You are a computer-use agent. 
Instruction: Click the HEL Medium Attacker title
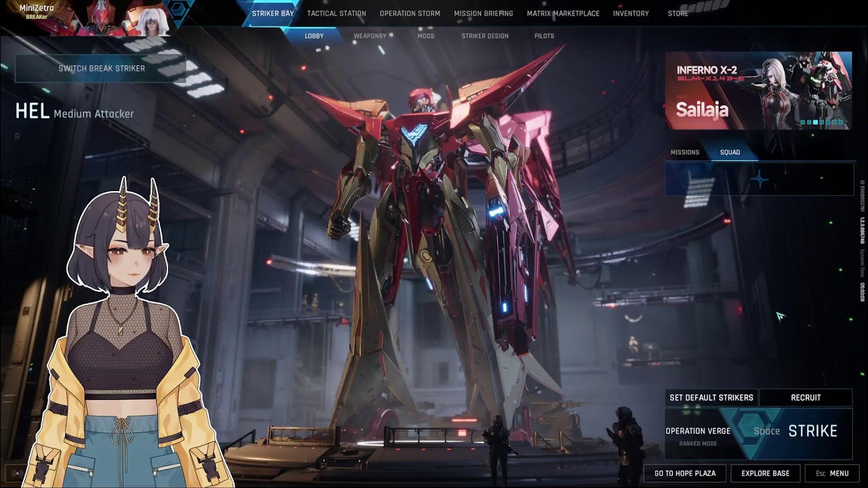[75, 113]
